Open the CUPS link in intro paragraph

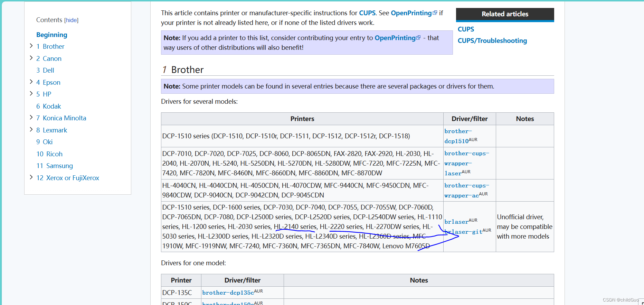point(367,13)
